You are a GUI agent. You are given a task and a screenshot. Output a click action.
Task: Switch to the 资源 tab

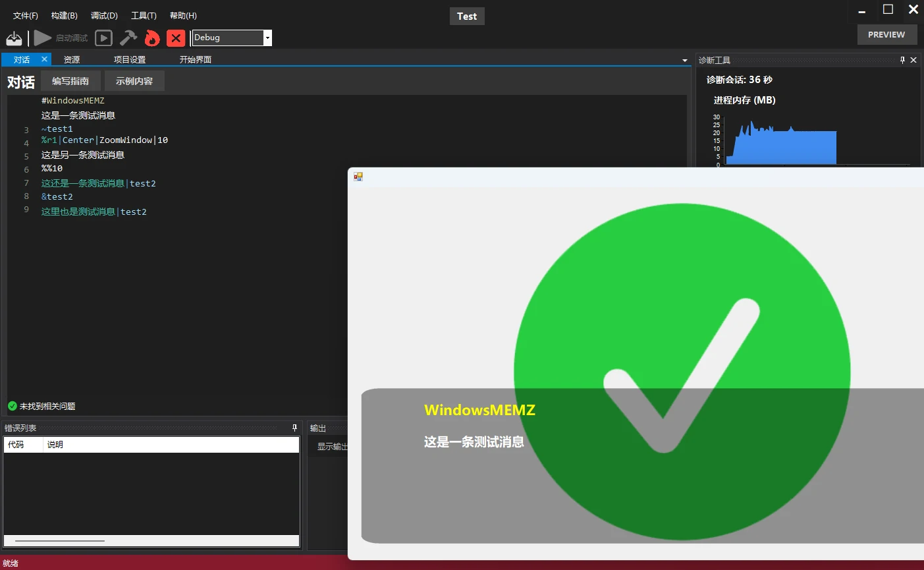(72, 59)
